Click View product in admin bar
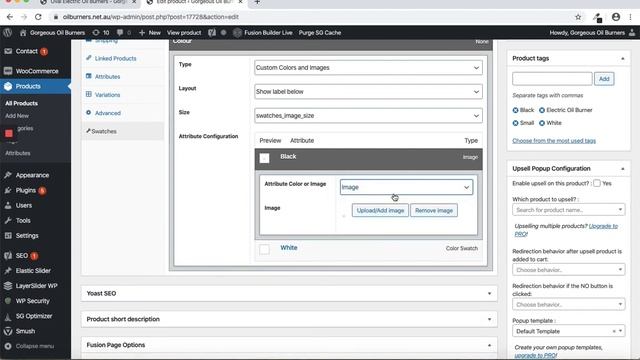Screen dimensions: 640x360 [184, 33]
